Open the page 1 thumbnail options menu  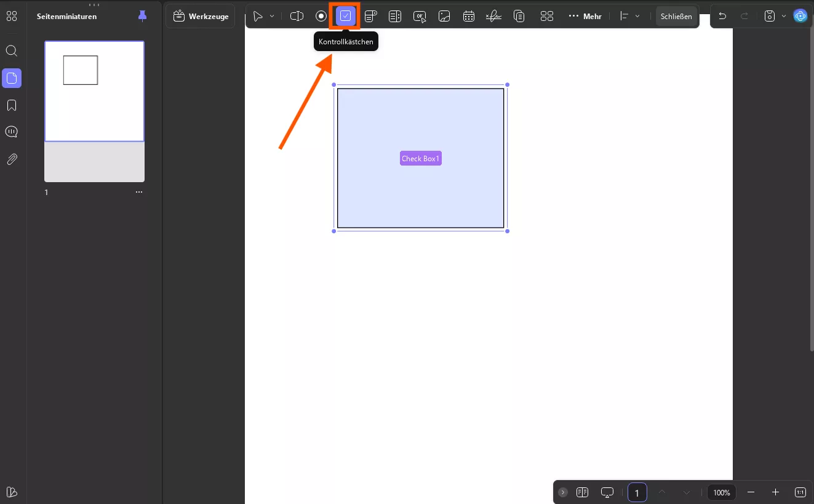139,192
